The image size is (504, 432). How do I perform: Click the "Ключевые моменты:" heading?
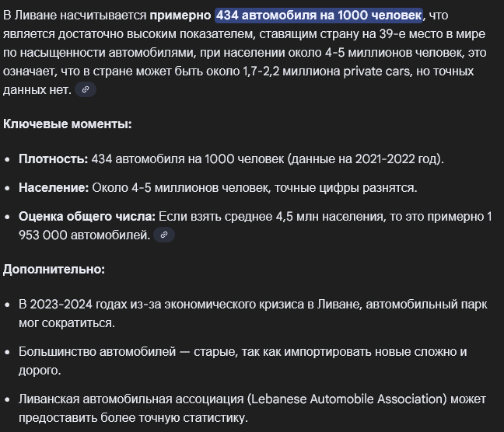(67, 124)
